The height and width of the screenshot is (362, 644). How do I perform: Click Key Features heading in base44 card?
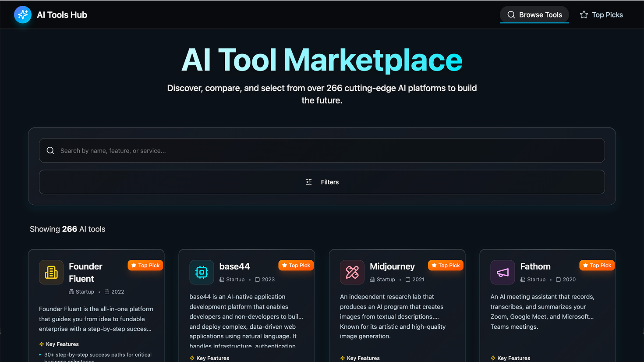(x=213, y=358)
